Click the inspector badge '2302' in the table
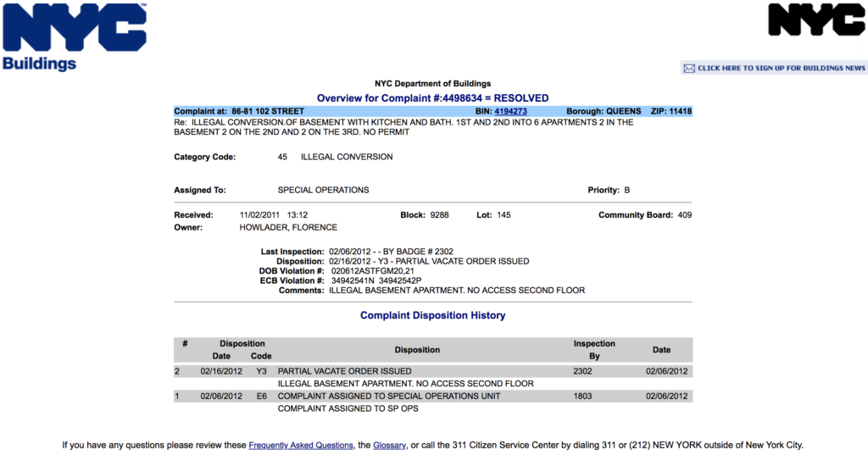 pos(582,371)
